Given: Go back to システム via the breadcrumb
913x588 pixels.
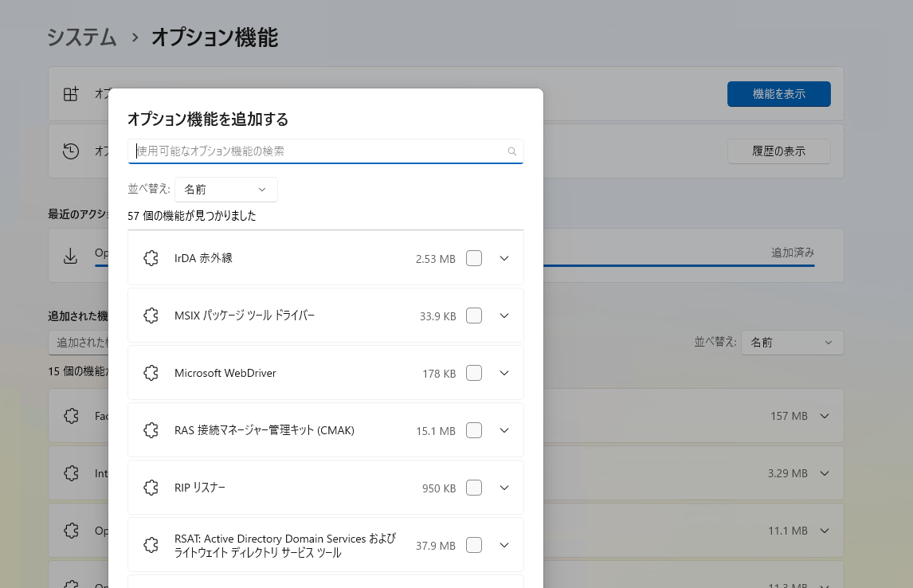Looking at the screenshot, I should tap(81, 37).
